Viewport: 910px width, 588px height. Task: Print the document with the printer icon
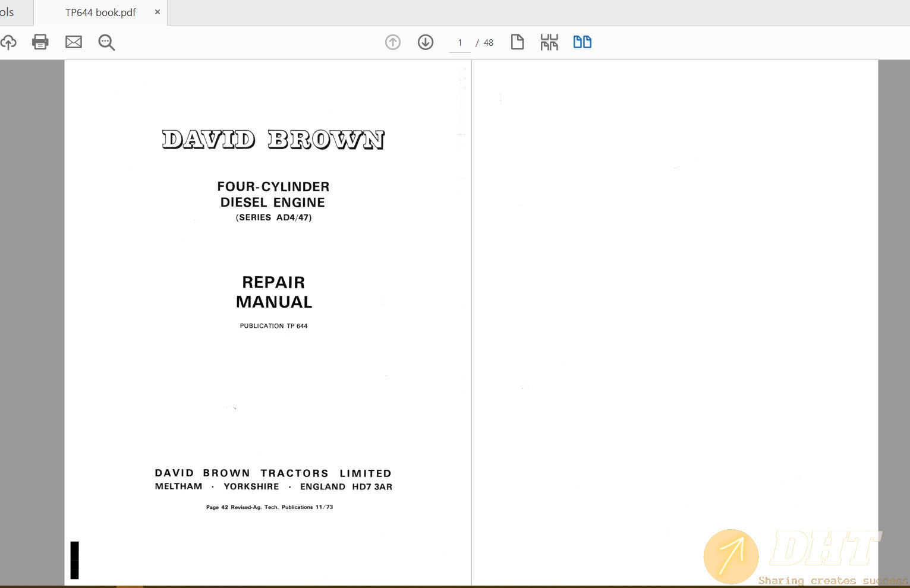(40, 42)
